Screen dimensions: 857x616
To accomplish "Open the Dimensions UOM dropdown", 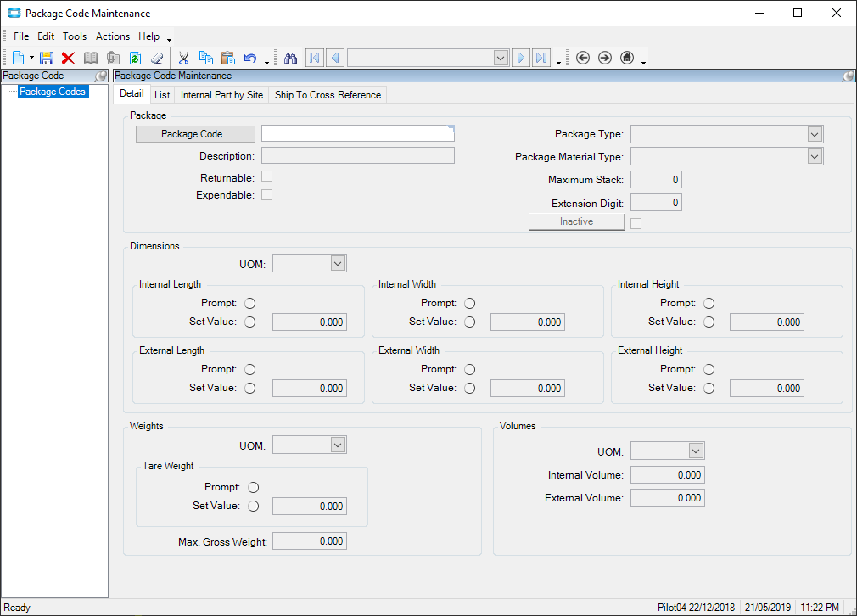I will click(338, 263).
